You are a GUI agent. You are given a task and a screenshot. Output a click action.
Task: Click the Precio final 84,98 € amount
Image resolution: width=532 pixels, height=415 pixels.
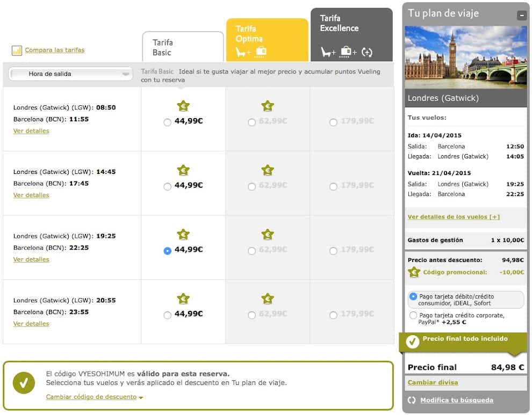[x=508, y=367]
